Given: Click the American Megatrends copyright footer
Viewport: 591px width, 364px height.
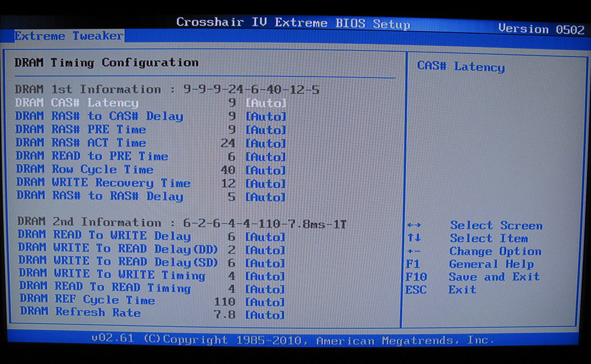Looking at the screenshot, I should tap(293, 340).
